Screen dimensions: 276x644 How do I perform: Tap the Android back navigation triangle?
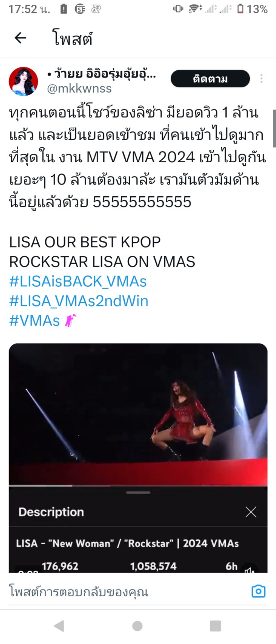(59, 626)
